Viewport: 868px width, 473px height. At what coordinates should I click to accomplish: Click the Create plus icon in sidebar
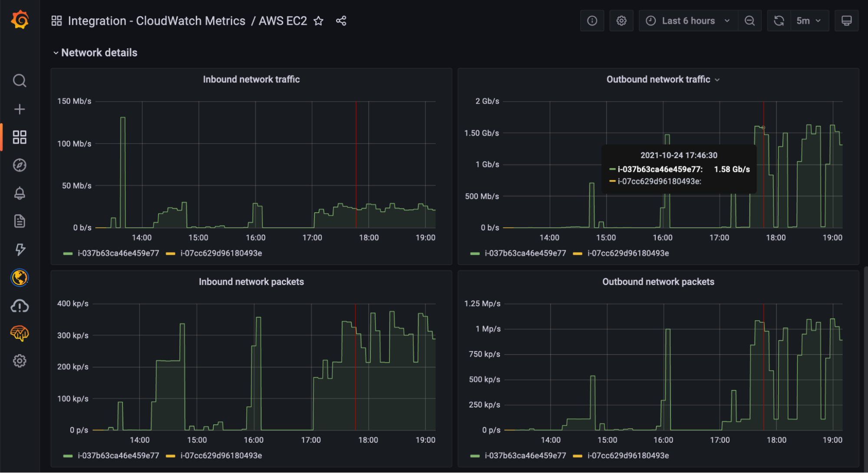20,109
